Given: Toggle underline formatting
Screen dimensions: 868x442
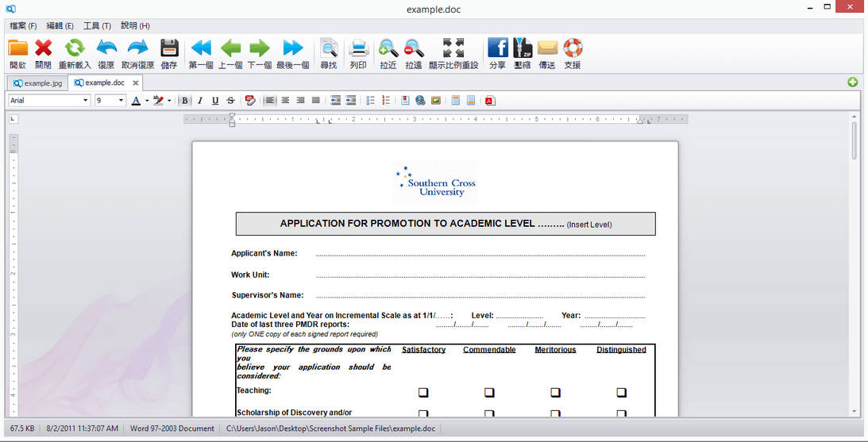Looking at the screenshot, I should [x=215, y=100].
